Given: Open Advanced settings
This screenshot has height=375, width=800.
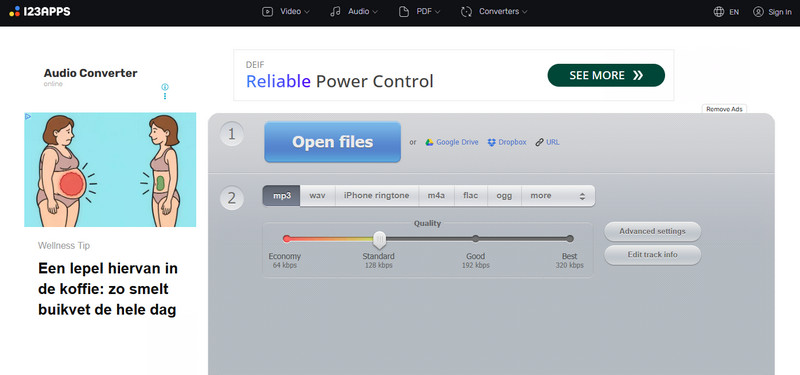Looking at the screenshot, I should 653,232.
